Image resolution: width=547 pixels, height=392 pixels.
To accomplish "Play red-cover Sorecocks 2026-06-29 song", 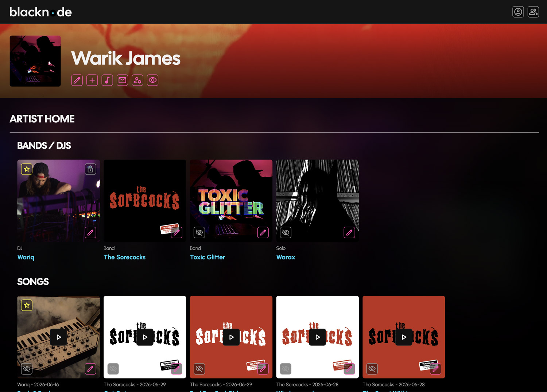I will (x=231, y=337).
